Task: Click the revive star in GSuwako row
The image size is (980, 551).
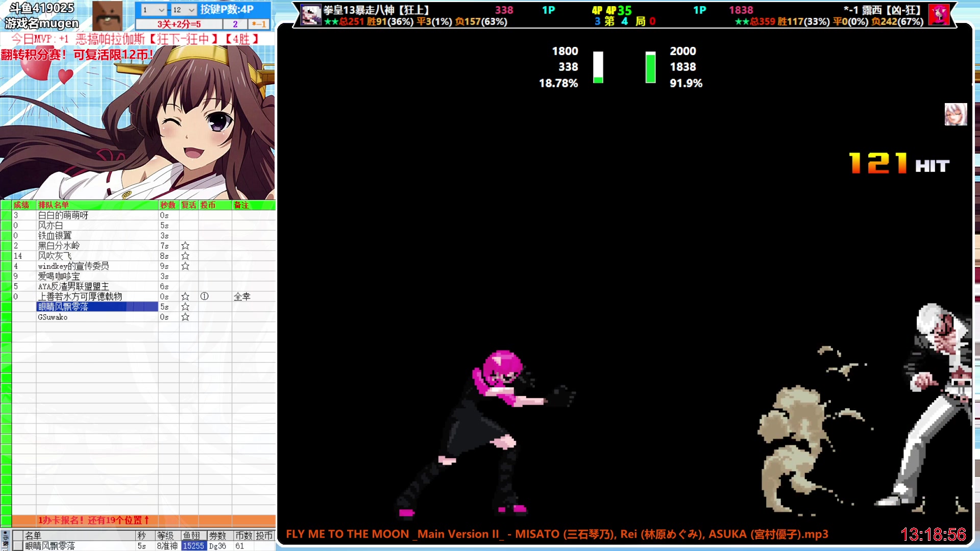Action: click(x=185, y=317)
